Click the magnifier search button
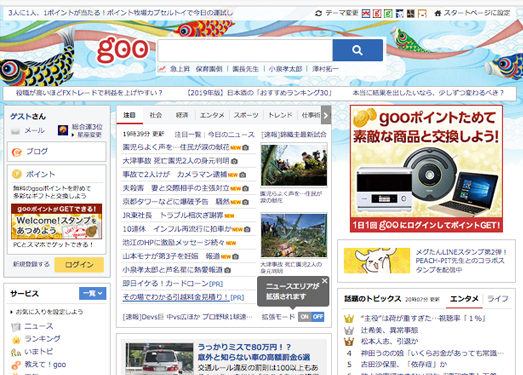523x375 pixels. coord(358,50)
